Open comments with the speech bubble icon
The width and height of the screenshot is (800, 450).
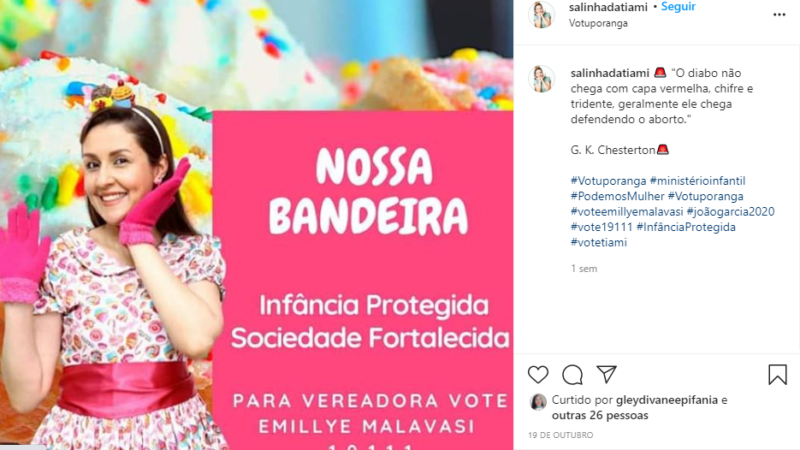click(x=572, y=374)
